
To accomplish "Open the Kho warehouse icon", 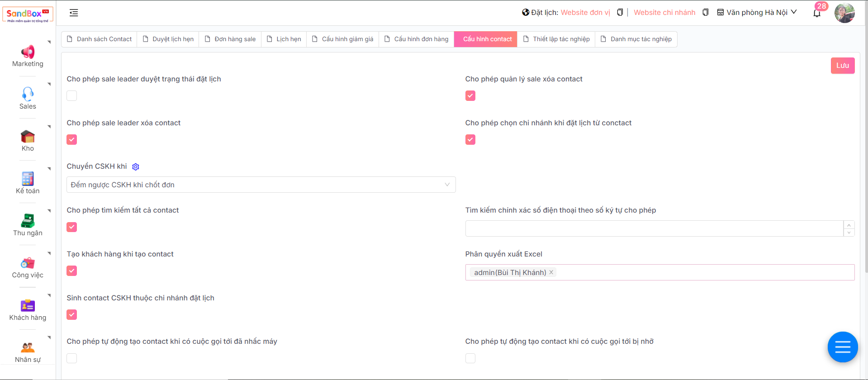I will pyautogui.click(x=28, y=136).
